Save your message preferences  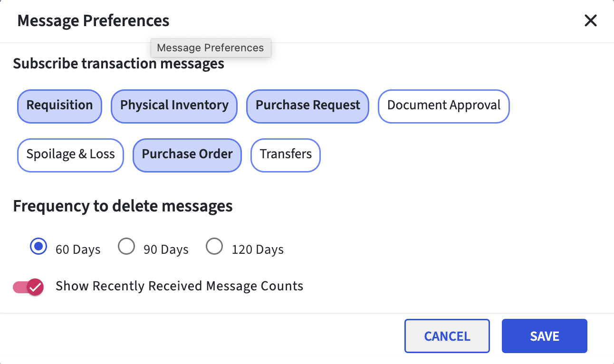coord(544,335)
